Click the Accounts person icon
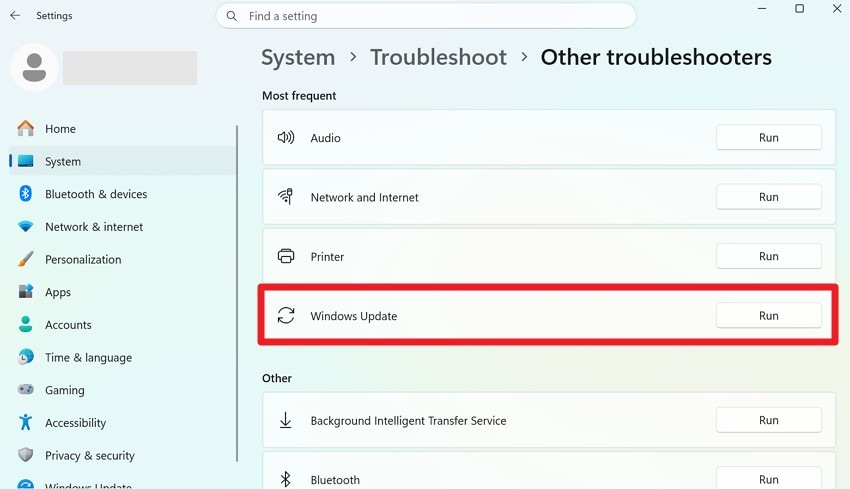Viewport: 850px width, 489px height. click(x=25, y=324)
